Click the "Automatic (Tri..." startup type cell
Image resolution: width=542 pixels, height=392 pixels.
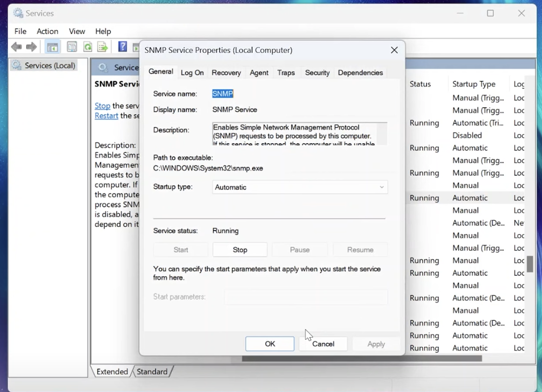point(478,123)
